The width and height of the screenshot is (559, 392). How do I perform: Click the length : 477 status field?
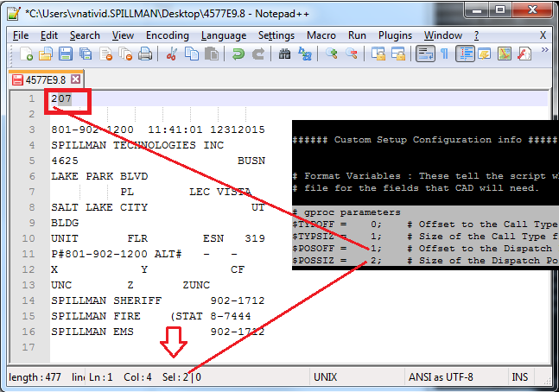click(35, 377)
